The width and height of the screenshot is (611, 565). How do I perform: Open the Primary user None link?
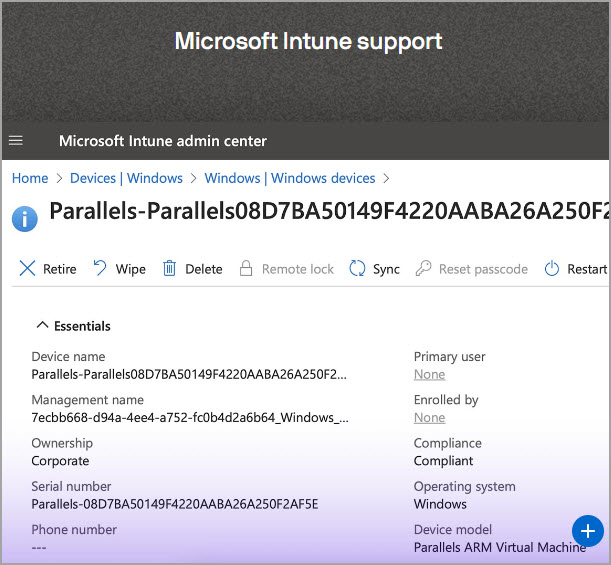coord(429,374)
